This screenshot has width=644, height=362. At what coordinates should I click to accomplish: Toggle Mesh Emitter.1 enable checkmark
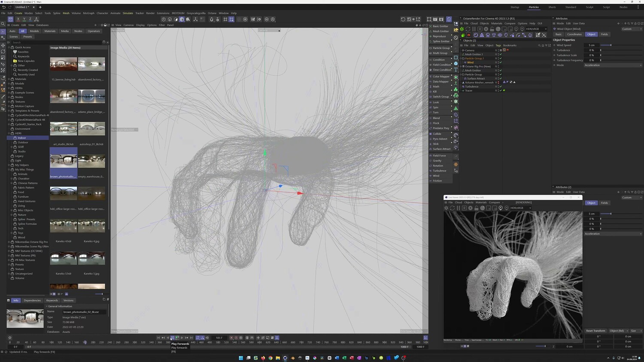501,54
